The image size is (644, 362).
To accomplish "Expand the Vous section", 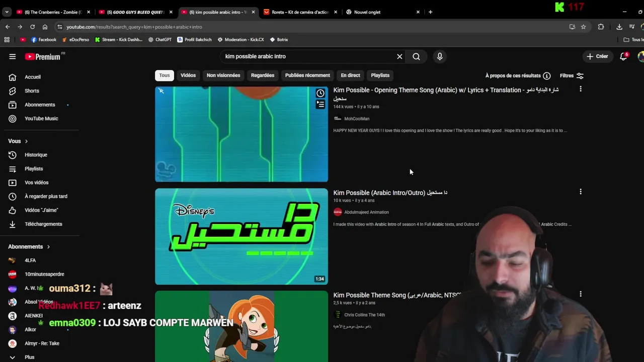I will point(18,141).
